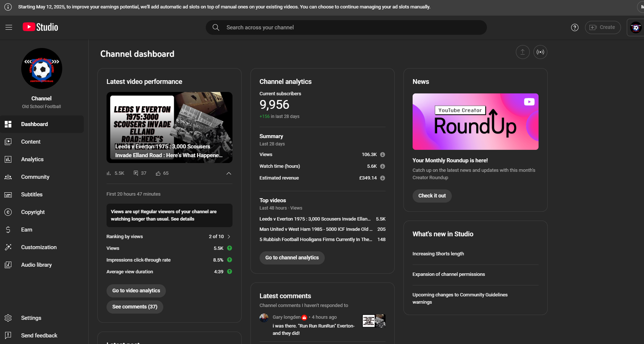Open 5 Rubbish Football Hooligans Firms video
The width and height of the screenshot is (644, 344).
[x=323, y=240]
